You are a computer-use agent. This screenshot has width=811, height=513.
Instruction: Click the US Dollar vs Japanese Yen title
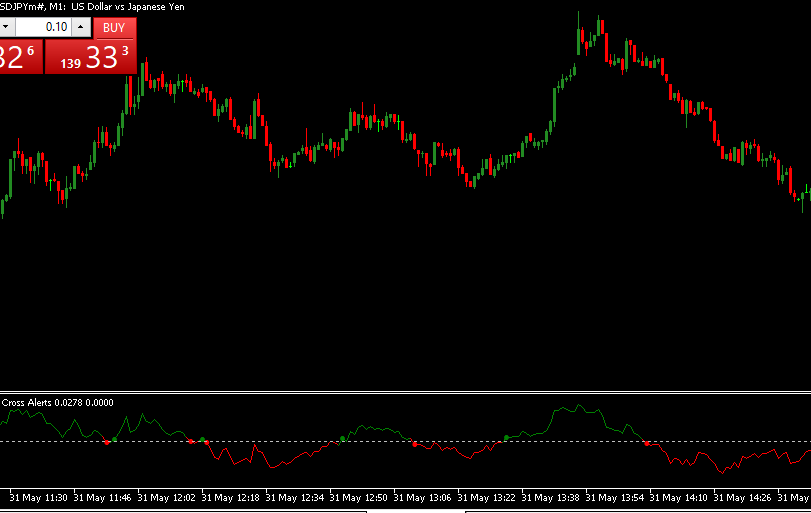tap(128, 7)
